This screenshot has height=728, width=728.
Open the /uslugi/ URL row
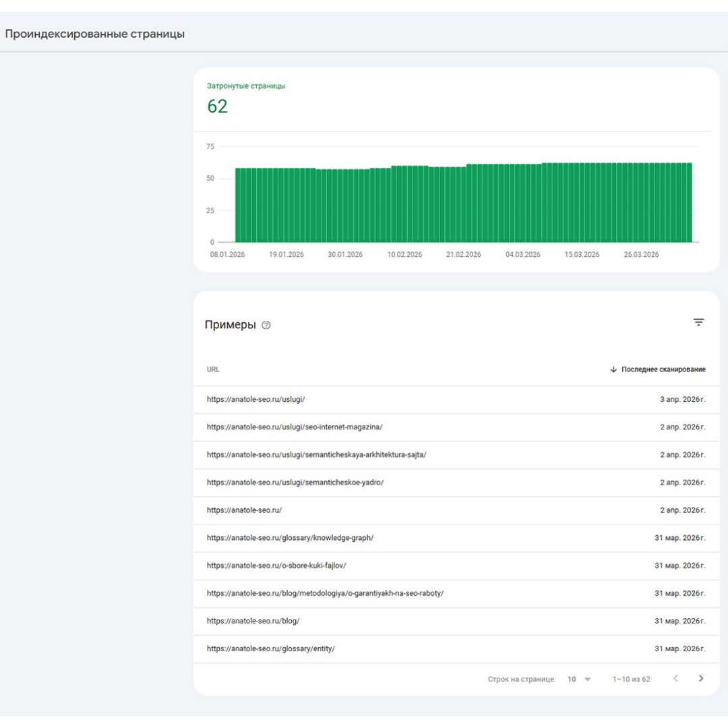(x=256, y=399)
